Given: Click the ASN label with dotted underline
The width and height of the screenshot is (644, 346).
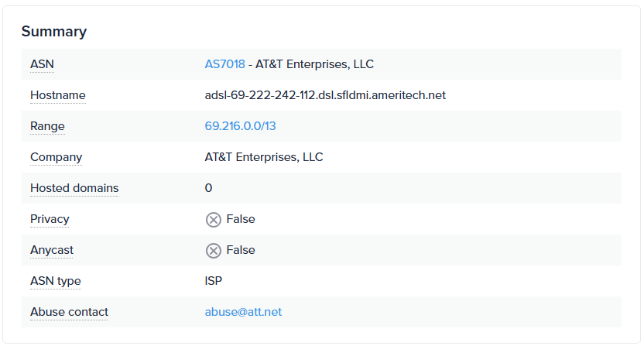Looking at the screenshot, I should click(42, 64).
